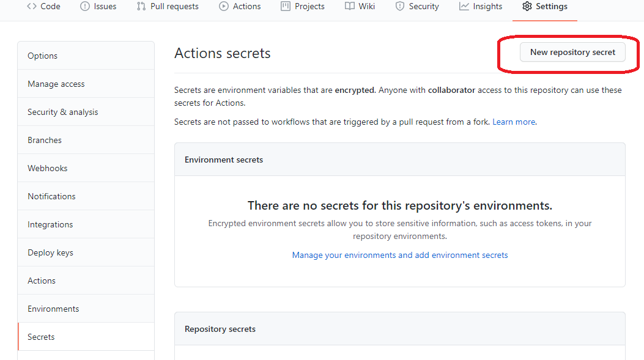Click the Insights graph icon
Viewport: 644px width, 360px height.
pyautogui.click(x=464, y=6)
